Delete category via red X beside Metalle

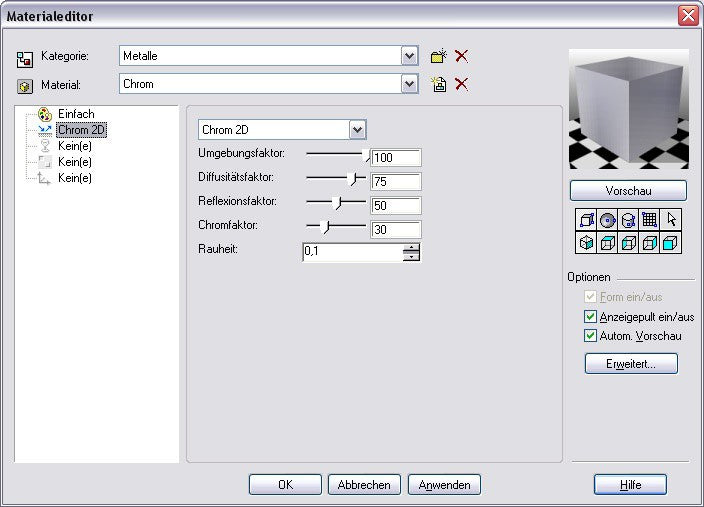[x=461, y=56]
